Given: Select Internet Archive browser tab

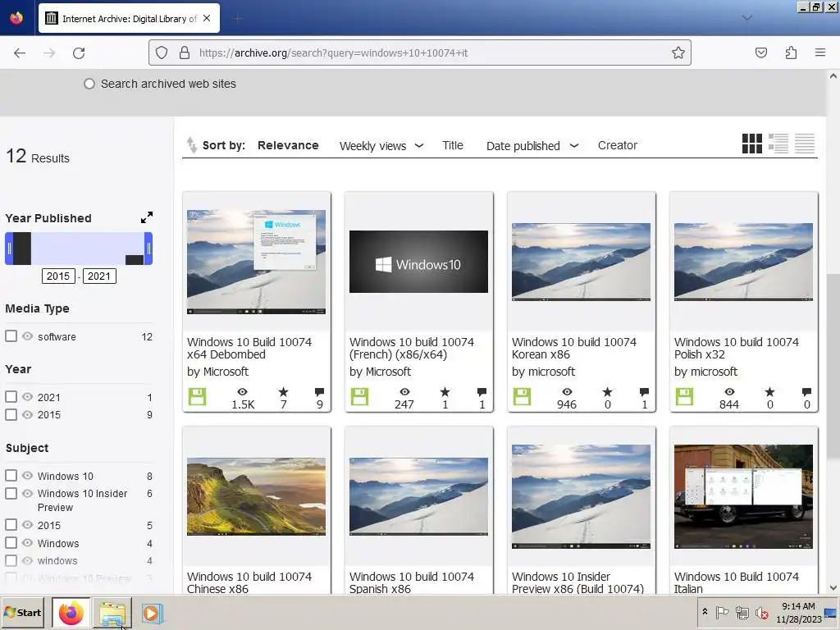Looking at the screenshot, I should pos(129,18).
